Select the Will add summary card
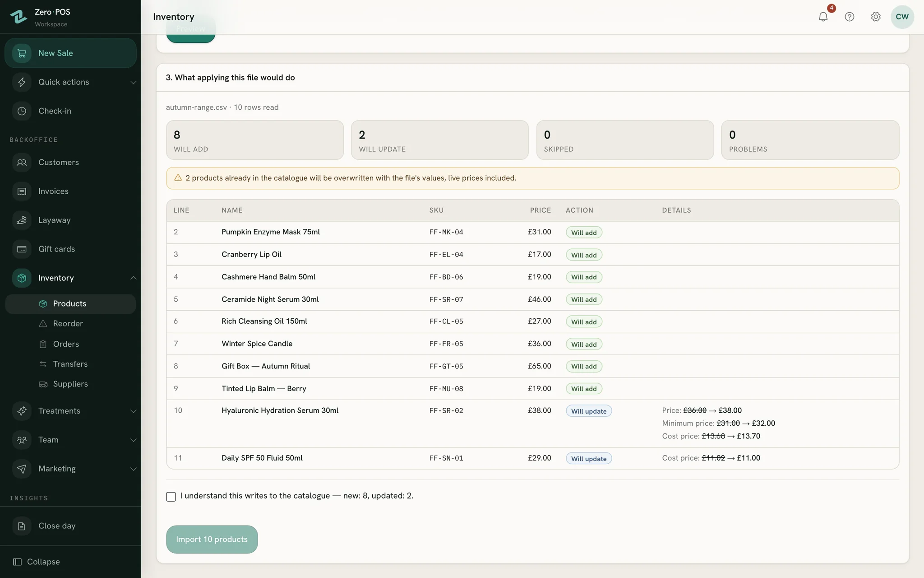The width and height of the screenshot is (924, 578). click(x=255, y=140)
